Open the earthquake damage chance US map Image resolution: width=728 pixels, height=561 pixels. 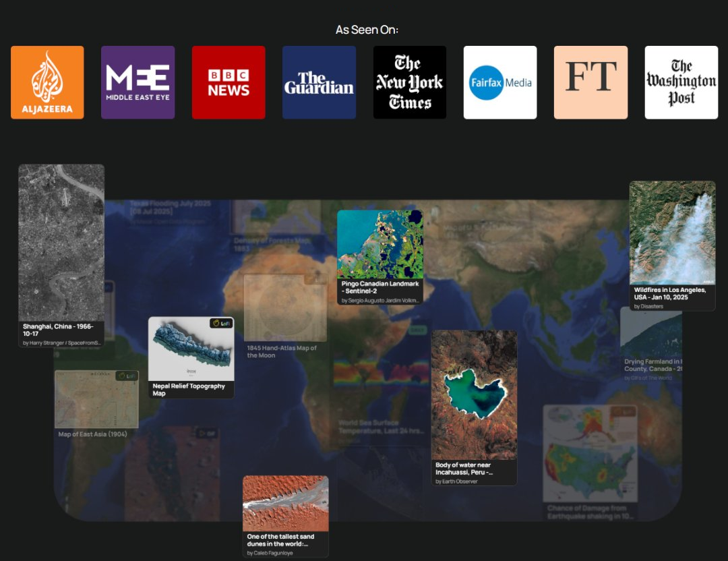point(590,454)
